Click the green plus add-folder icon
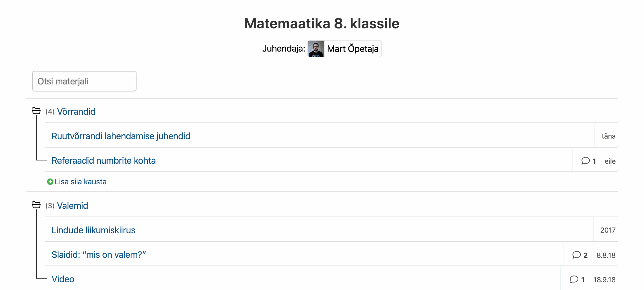This screenshot has width=644, height=290. pos(50,182)
